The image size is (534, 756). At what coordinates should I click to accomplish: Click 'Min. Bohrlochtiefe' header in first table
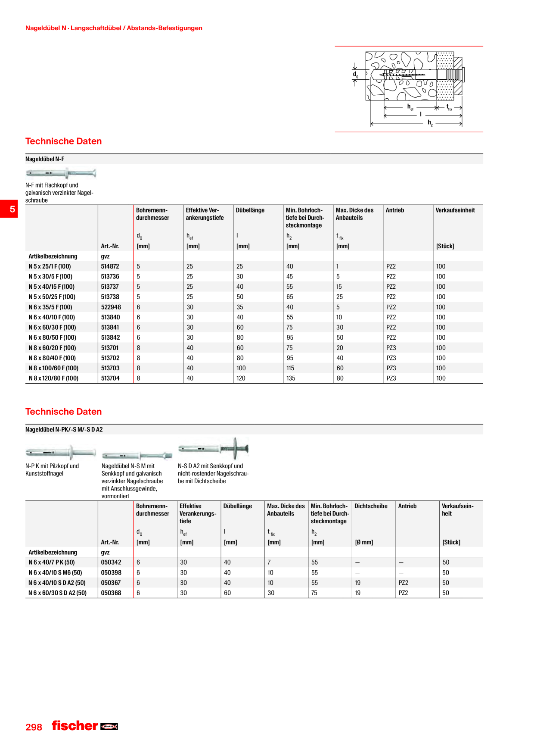[305, 218]
